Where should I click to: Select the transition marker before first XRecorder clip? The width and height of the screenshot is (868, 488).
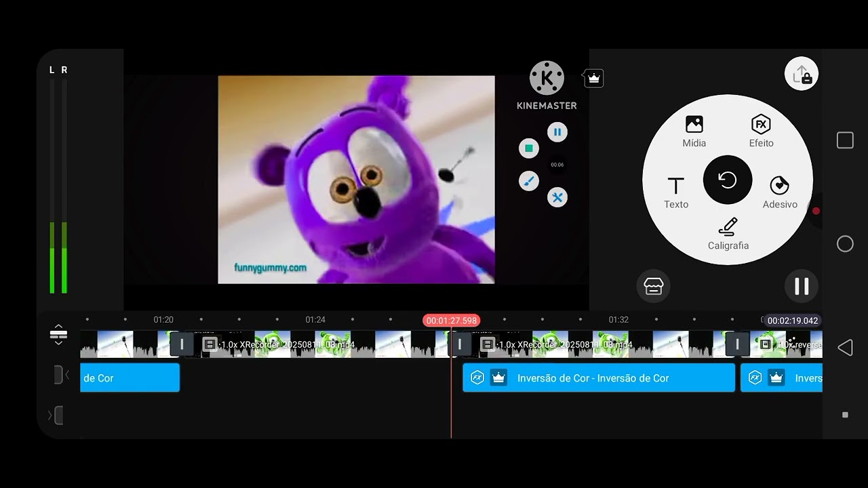[x=181, y=344]
